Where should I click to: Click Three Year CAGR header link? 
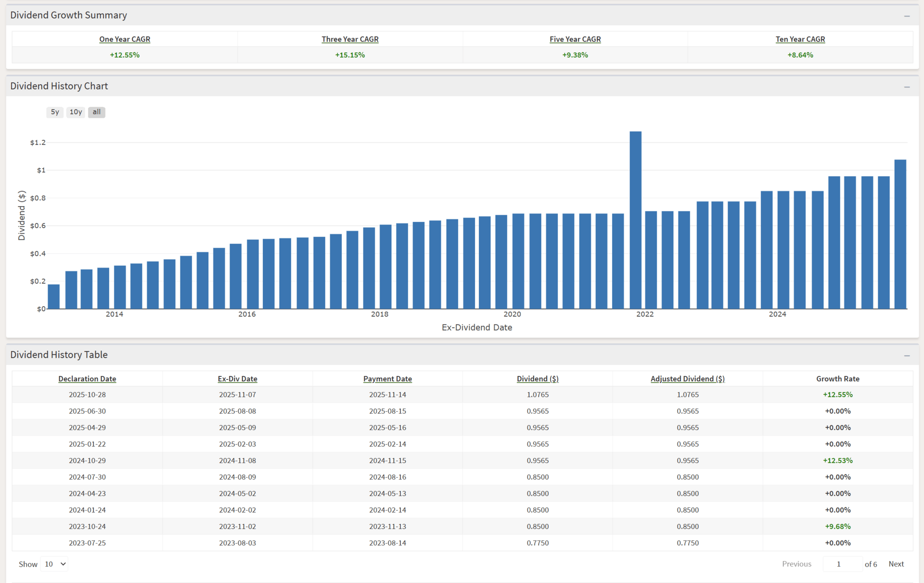[350, 39]
